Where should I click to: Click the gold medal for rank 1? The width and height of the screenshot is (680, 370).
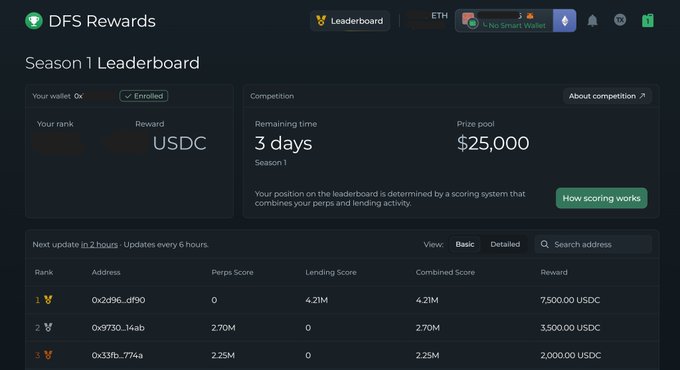[x=48, y=300]
